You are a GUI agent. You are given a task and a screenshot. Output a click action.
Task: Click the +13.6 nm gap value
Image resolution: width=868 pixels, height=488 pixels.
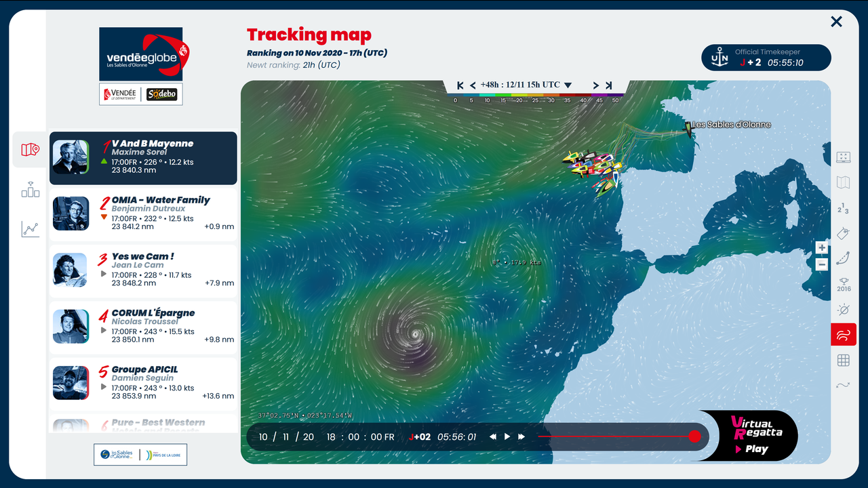coord(217,396)
